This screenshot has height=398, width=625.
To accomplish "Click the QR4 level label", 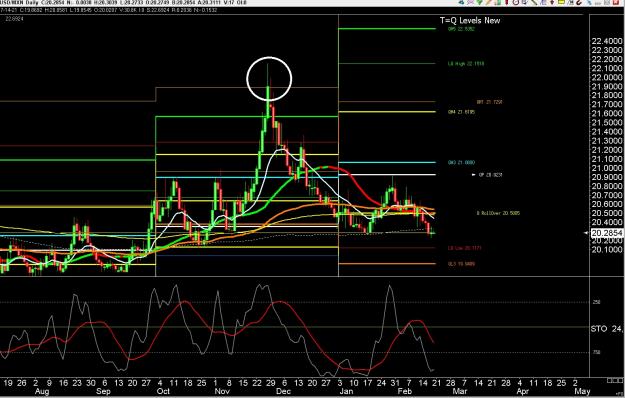I will pyautogui.click(x=461, y=112).
